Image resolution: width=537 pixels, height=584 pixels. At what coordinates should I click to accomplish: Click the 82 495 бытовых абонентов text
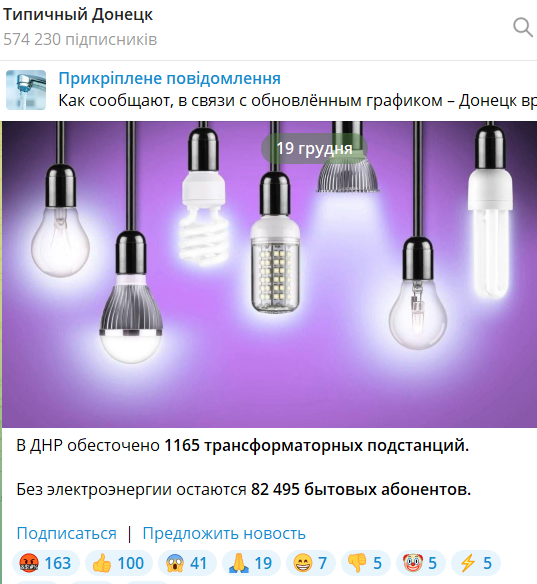point(361,489)
